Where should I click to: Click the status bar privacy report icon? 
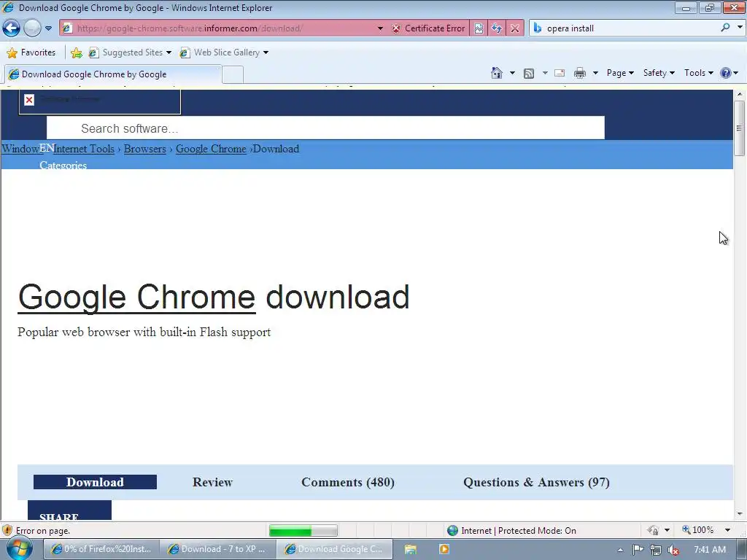(x=653, y=531)
